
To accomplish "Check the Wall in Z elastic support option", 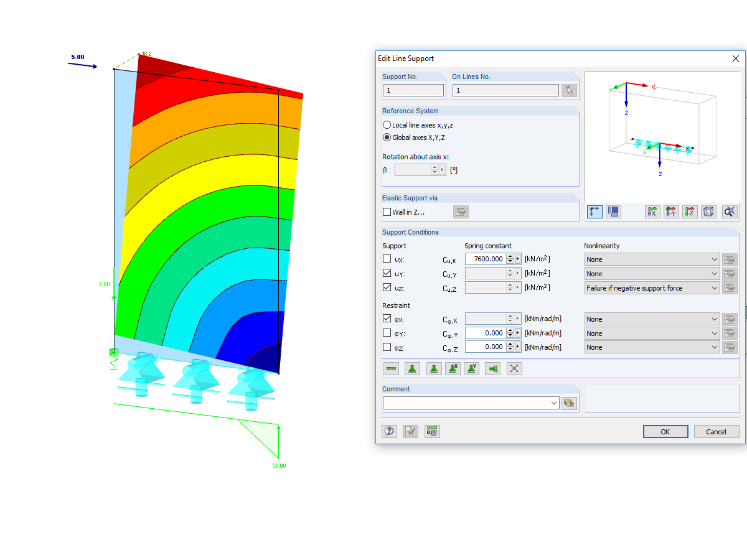I will pyautogui.click(x=387, y=211).
